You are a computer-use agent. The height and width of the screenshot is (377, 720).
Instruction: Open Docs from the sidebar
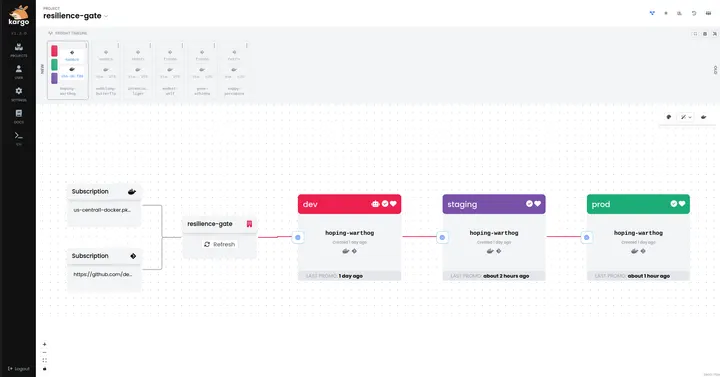[x=19, y=116]
